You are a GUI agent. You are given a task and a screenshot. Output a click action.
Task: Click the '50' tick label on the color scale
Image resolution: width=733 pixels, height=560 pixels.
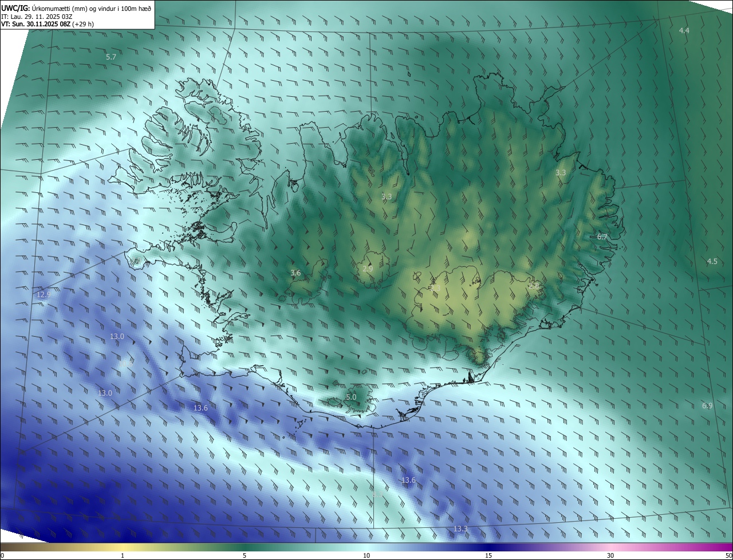click(x=728, y=555)
